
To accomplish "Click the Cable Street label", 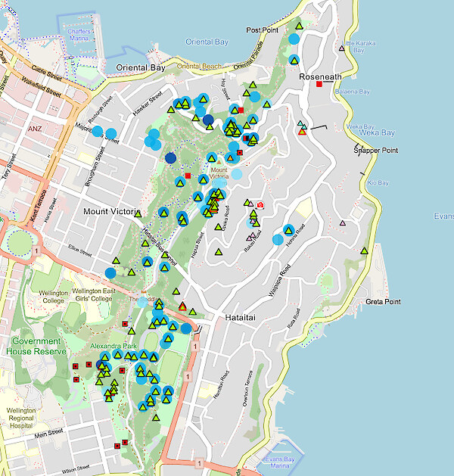I will [47, 73].
